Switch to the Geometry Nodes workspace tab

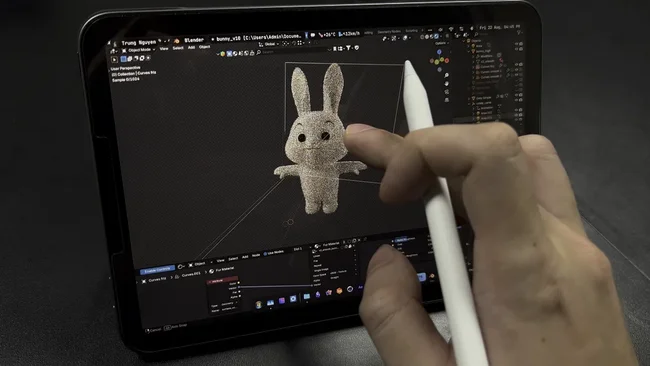[389, 32]
